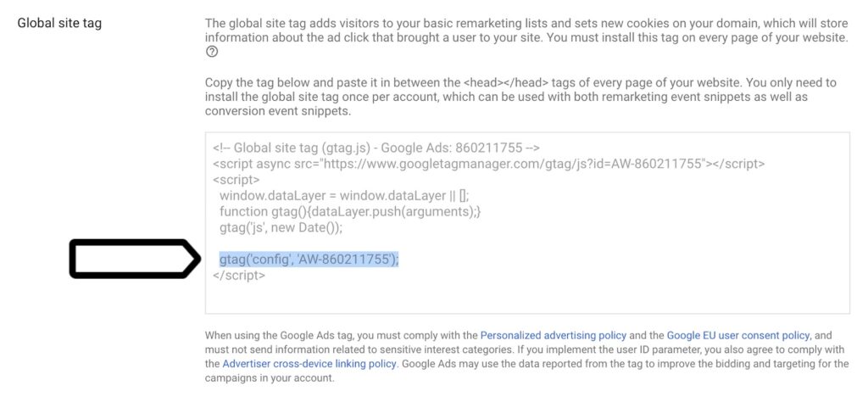Click the 'function gtag()' code line

pyautogui.click(x=350, y=211)
